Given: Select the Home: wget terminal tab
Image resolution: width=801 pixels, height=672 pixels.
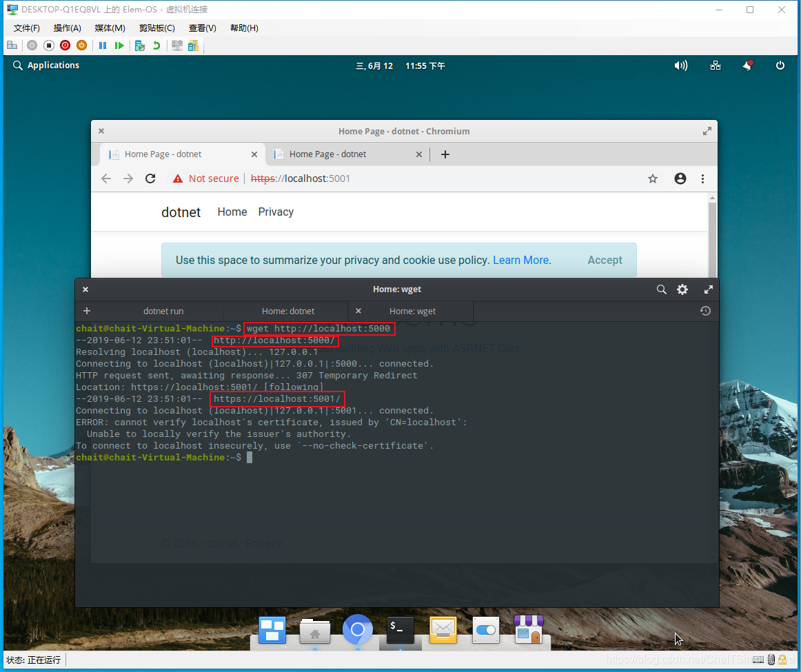Looking at the screenshot, I should [x=412, y=312].
